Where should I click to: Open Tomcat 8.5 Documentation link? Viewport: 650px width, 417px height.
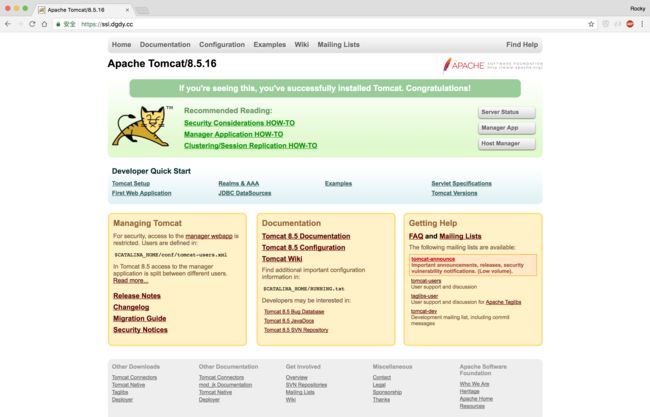(306, 236)
